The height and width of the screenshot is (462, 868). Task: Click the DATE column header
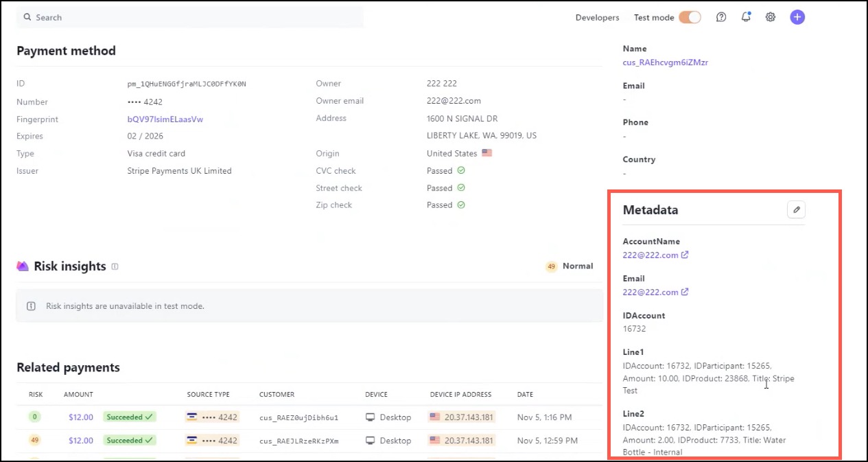click(525, 395)
